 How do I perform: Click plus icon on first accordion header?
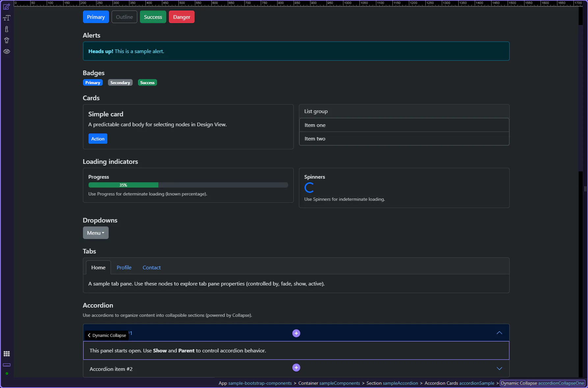click(x=296, y=333)
